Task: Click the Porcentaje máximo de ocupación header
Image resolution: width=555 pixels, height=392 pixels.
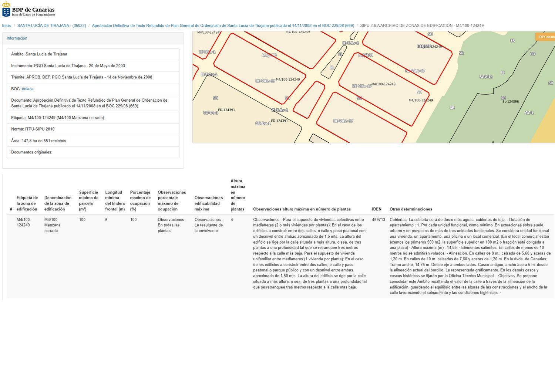Action: click(140, 200)
